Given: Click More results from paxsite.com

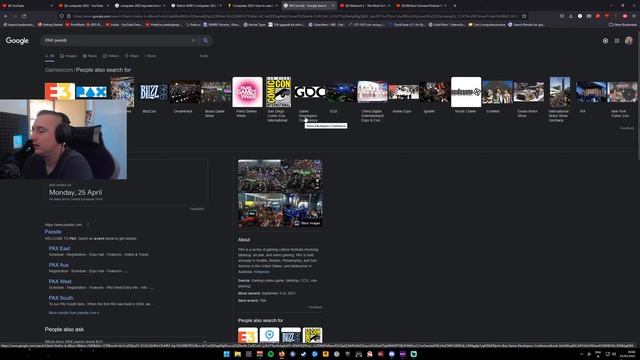Looking at the screenshot, I should click(73, 313).
